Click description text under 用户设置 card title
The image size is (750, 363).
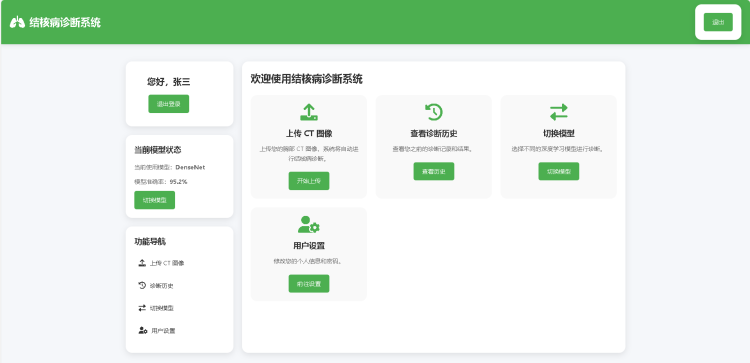(x=309, y=261)
